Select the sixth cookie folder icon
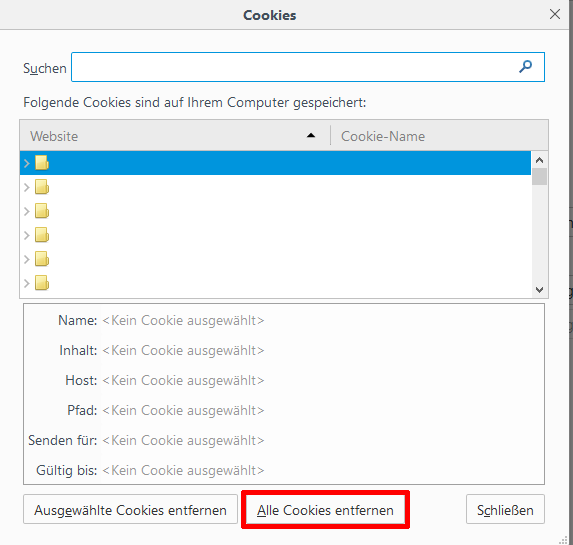This screenshot has height=545, width=573. [x=42, y=283]
